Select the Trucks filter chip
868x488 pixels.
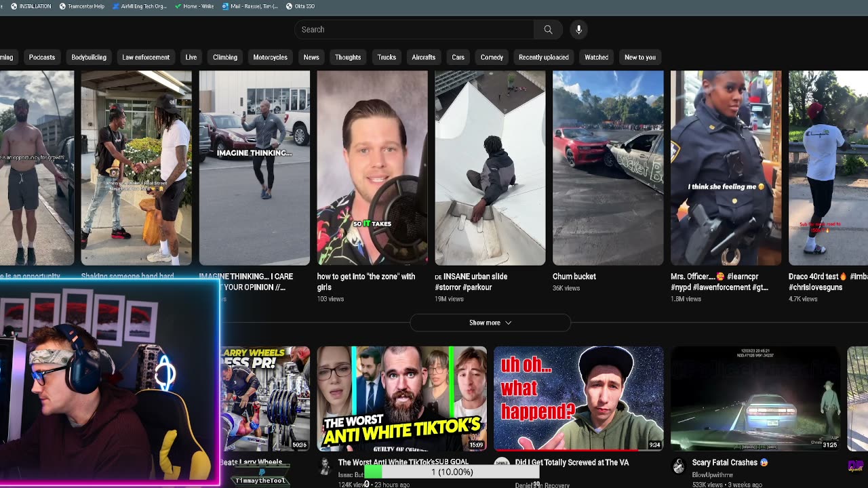pyautogui.click(x=387, y=57)
